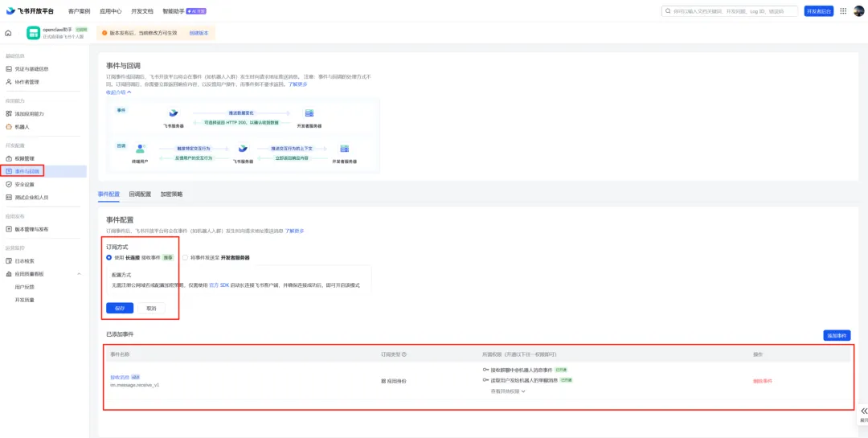The image size is (868, 438).
Task: Click the 日志检索 icon
Action: click(9, 261)
